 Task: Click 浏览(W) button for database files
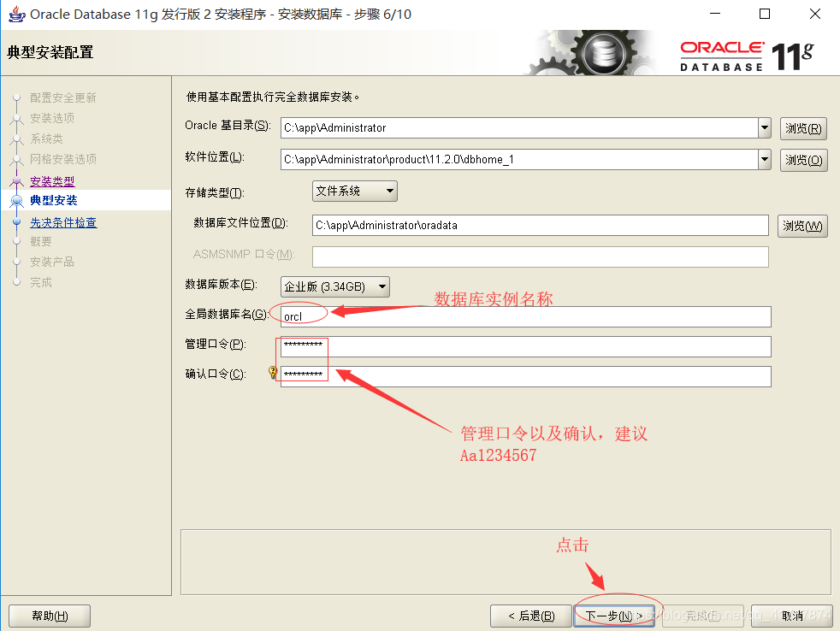click(802, 226)
